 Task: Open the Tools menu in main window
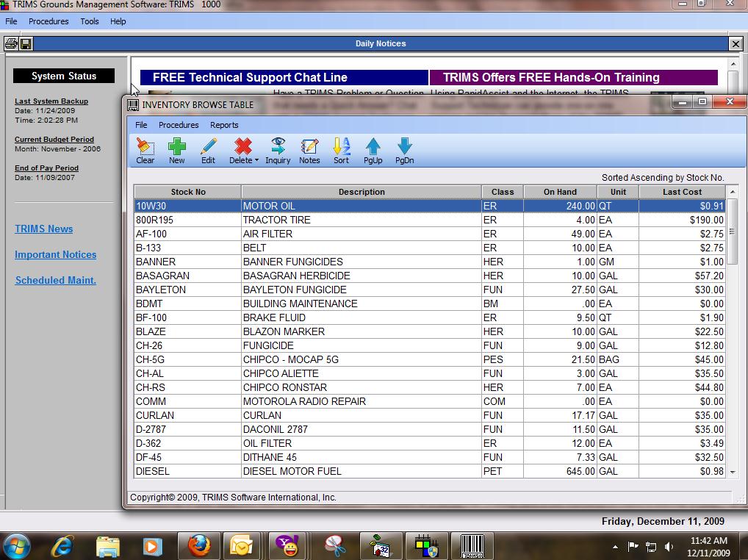coord(90,21)
